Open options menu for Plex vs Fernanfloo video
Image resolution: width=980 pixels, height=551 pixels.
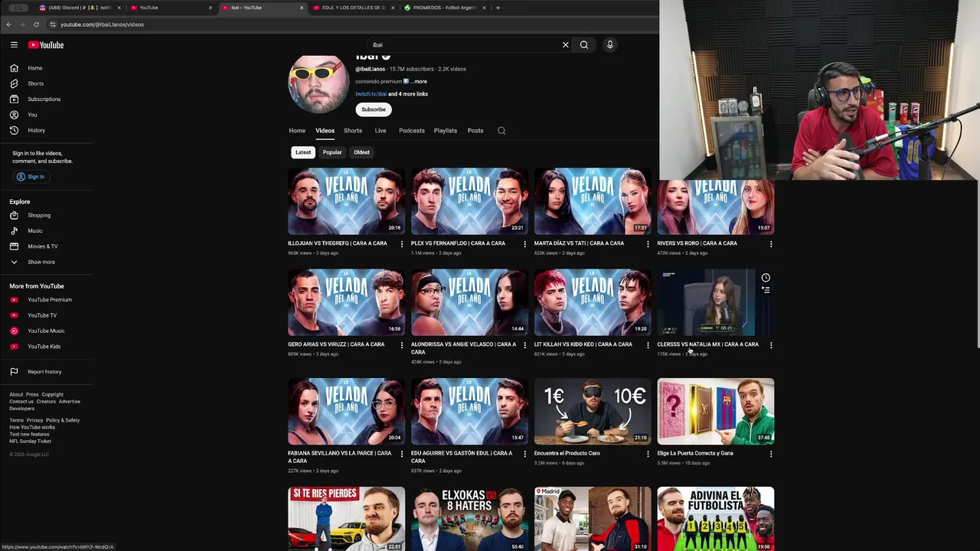coord(524,244)
